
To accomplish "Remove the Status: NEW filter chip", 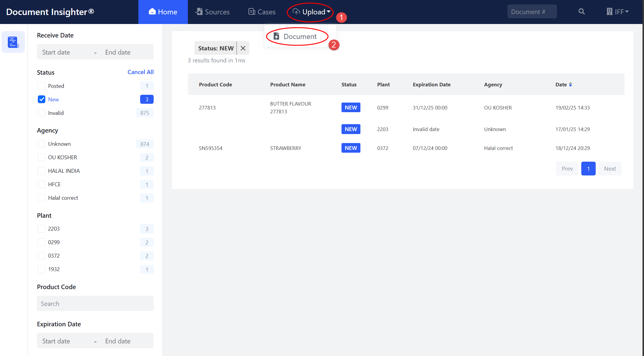I will pos(243,48).
